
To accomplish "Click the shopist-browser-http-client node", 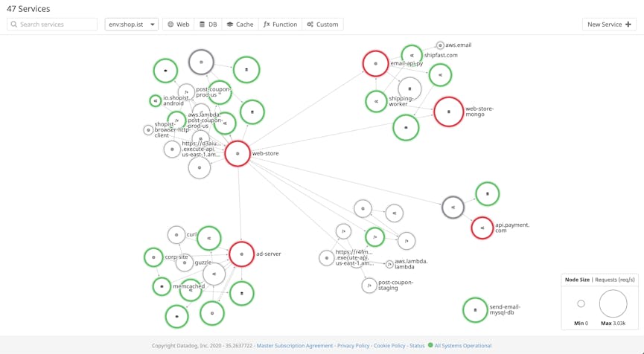I will (x=148, y=130).
